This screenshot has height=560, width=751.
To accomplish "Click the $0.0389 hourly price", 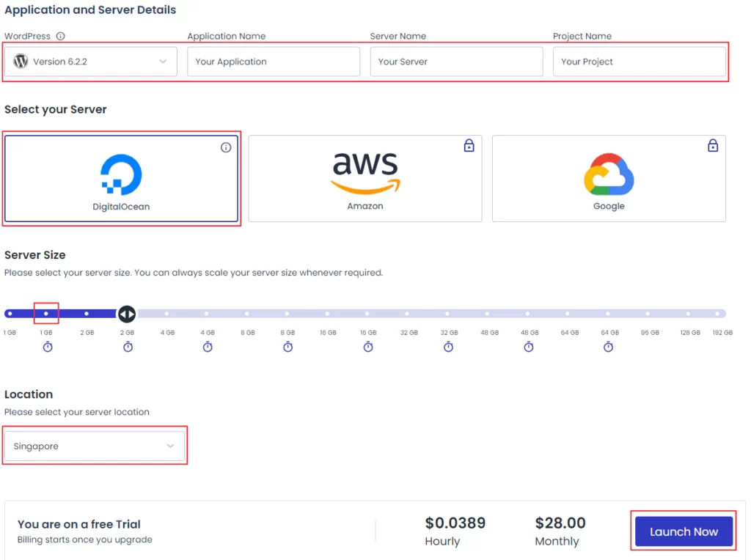I will [455, 523].
